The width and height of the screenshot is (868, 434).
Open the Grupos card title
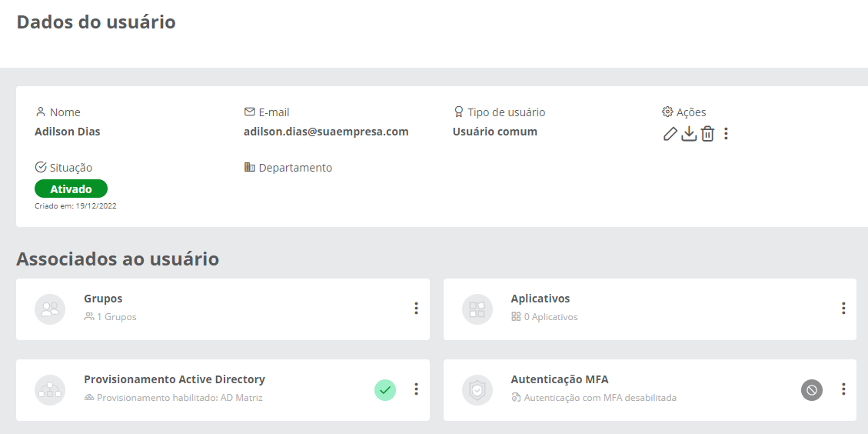click(x=103, y=299)
